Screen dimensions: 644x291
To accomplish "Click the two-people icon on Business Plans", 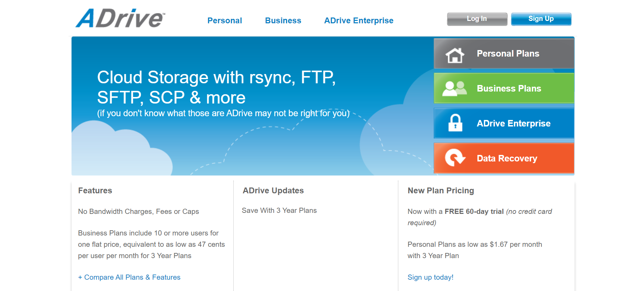I will pos(454,88).
